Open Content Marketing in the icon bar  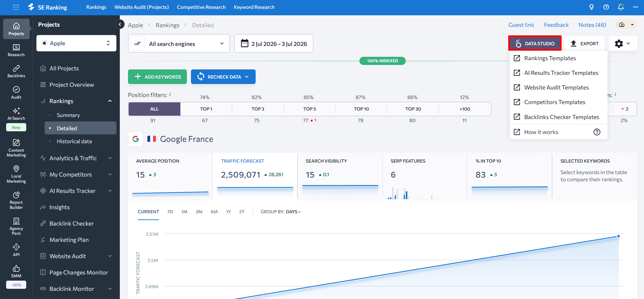[x=16, y=148]
